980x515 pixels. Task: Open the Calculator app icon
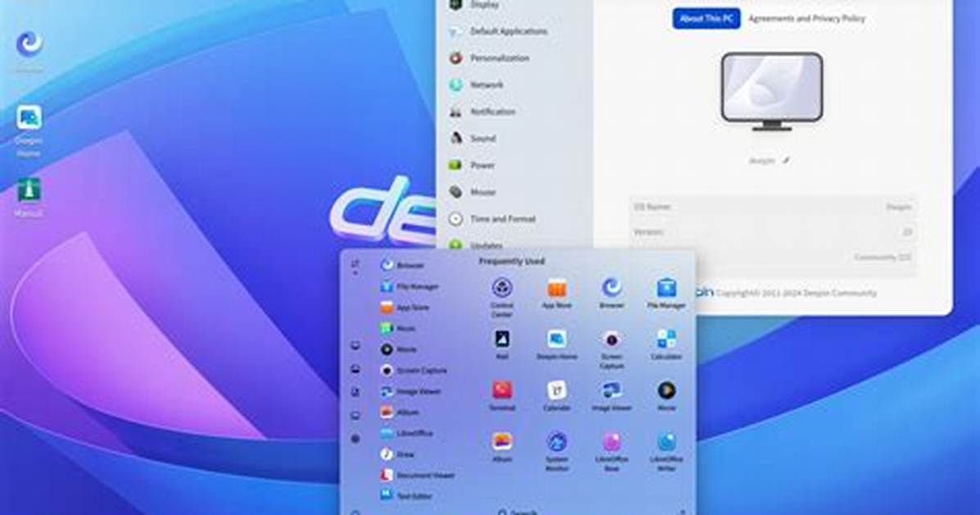(666, 340)
